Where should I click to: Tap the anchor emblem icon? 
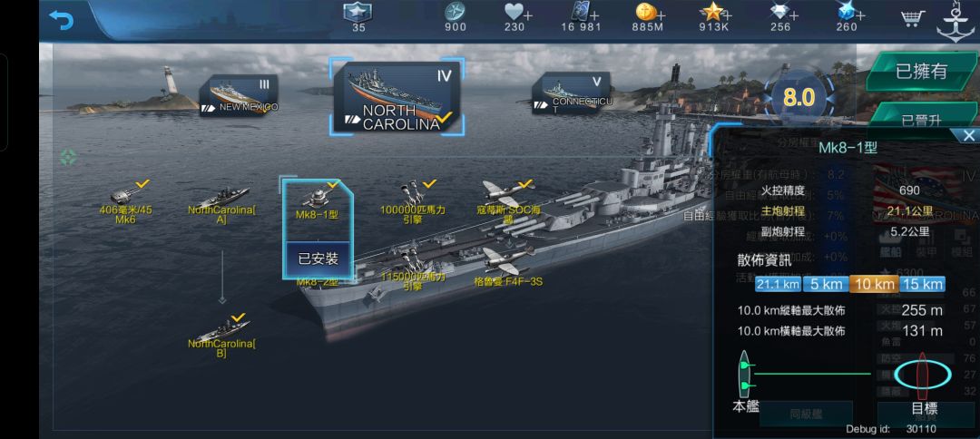(955, 23)
